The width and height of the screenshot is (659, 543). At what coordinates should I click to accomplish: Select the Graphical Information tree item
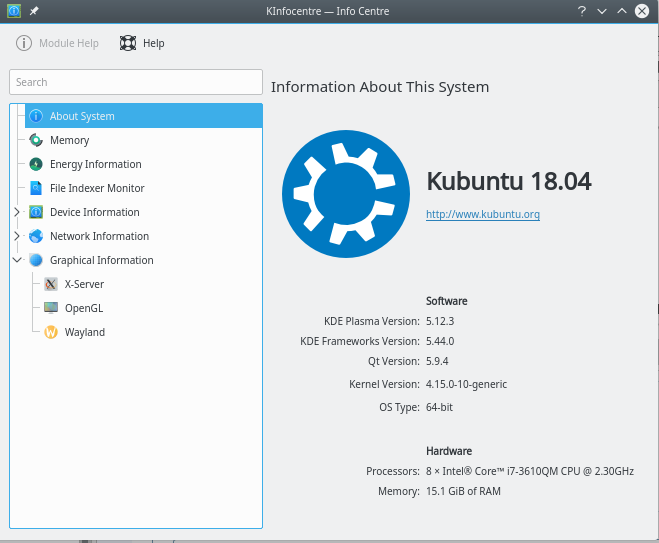tap(101, 260)
